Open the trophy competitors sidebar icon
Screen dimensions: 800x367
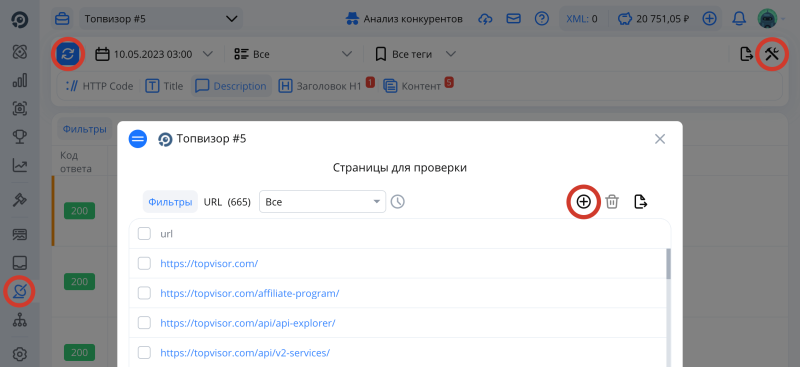pyautogui.click(x=19, y=136)
